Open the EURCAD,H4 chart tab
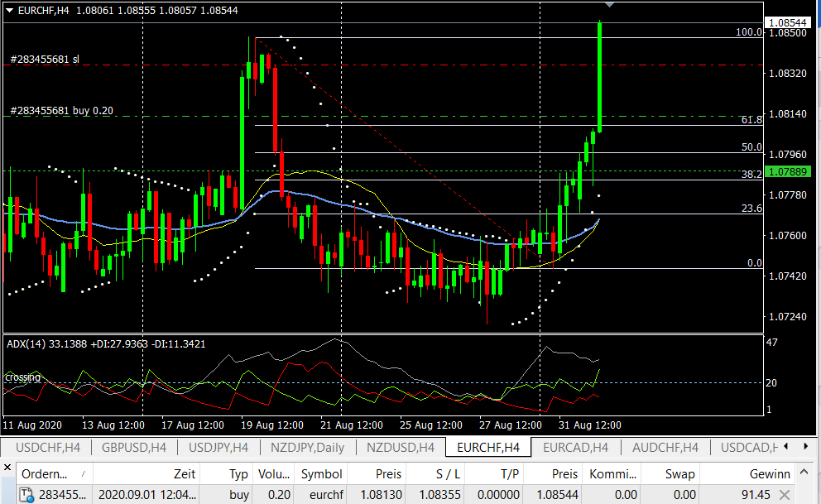821x504 pixels. [x=575, y=448]
